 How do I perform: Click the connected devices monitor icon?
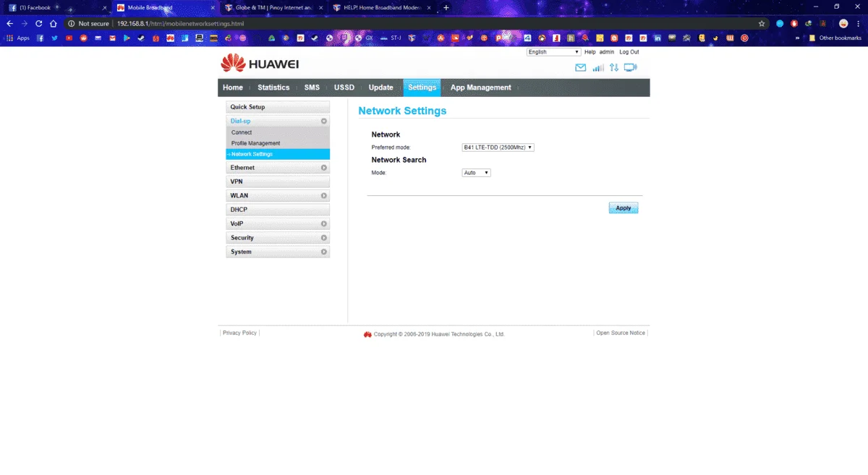630,67
